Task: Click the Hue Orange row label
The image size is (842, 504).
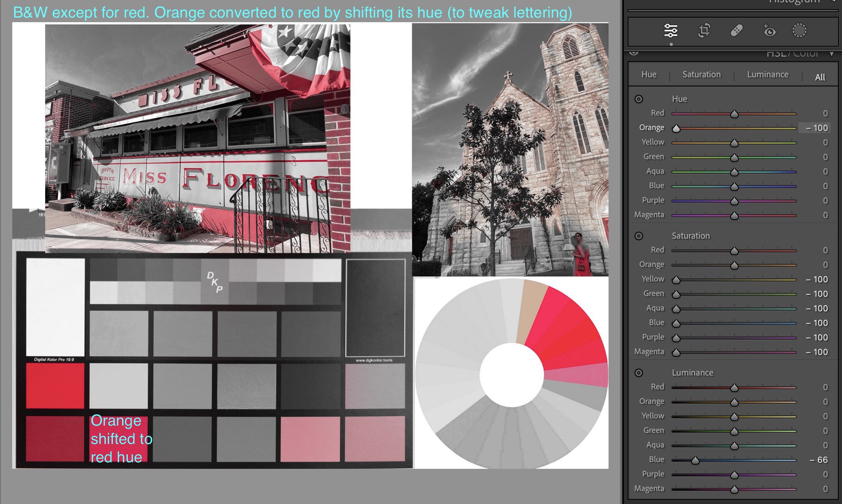Action: (x=651, y=128)
